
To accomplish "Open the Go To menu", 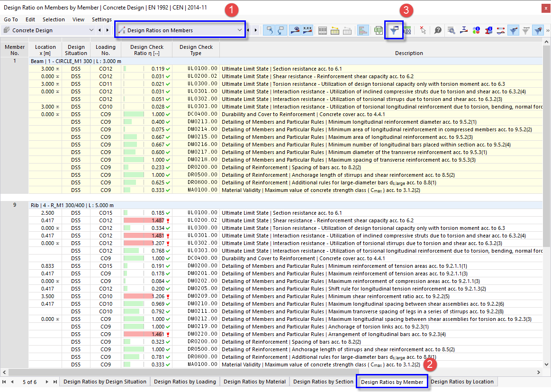I will point(11,19).
